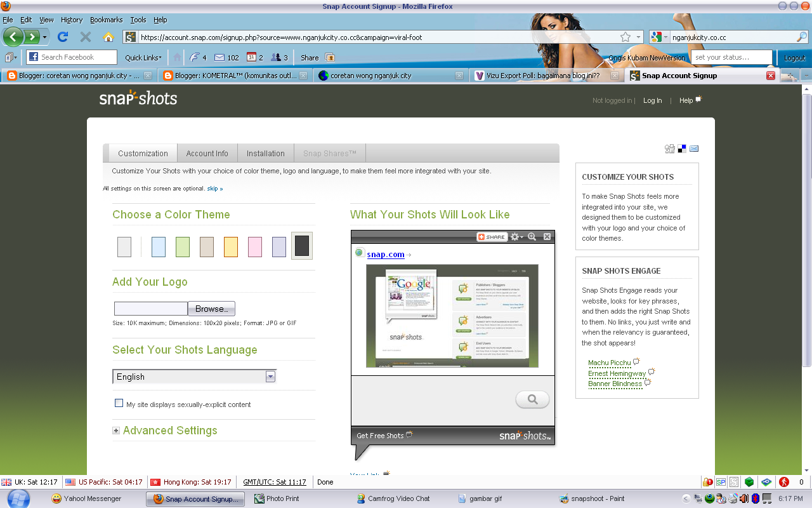Viewport: 812px width, 508px height.
Task: Click the skip » link
Action: pos(215,189)
